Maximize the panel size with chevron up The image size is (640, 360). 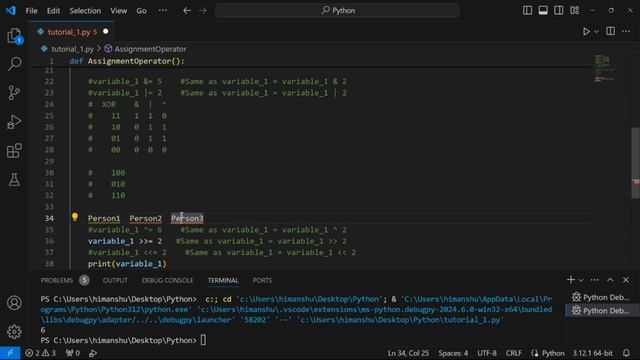(610, 280)
